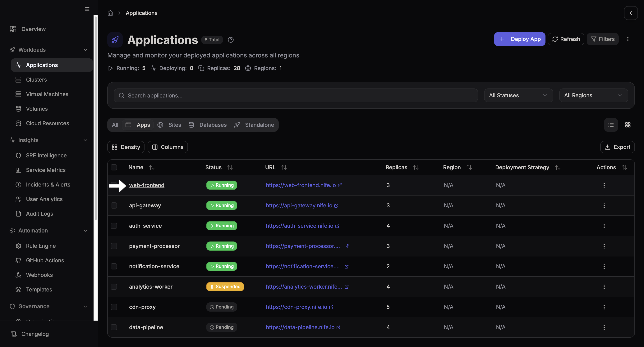Switch to grid view layout icon

[x=628, y=125]
